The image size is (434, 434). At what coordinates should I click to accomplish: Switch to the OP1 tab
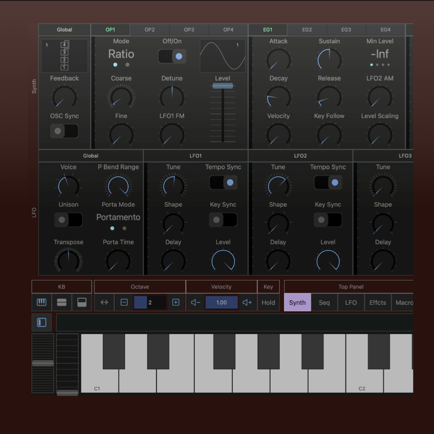tap(110, 30)
